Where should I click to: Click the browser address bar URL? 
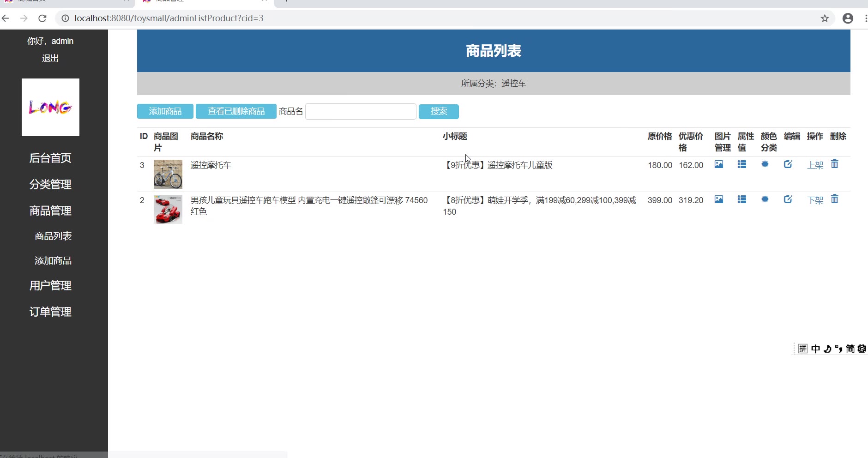tap(169, 18)
